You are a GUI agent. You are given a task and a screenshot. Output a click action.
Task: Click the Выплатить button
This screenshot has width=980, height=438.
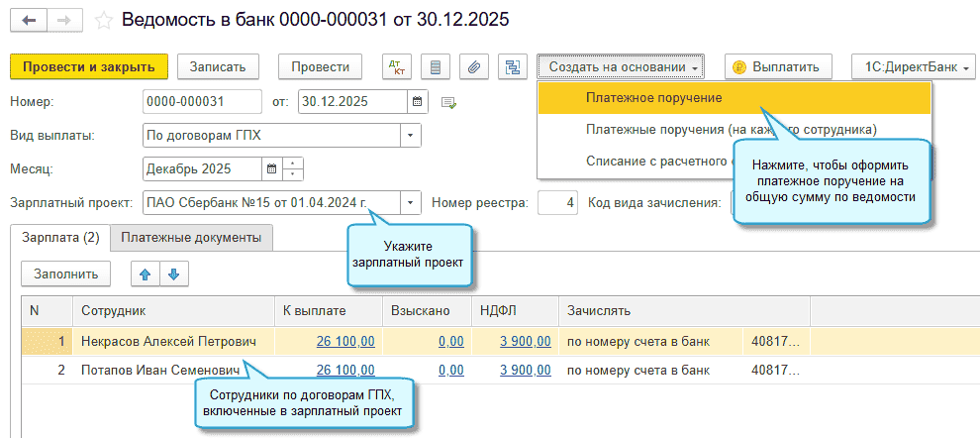pos(776,66)
